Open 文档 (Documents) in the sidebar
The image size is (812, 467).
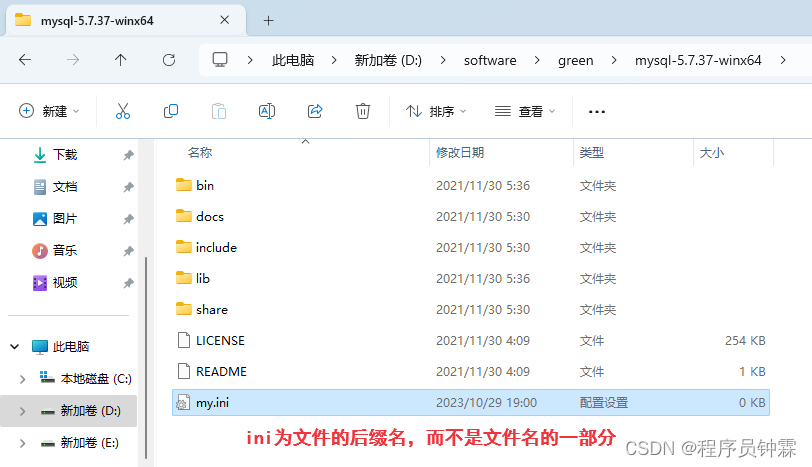click(x=65, y=187)
